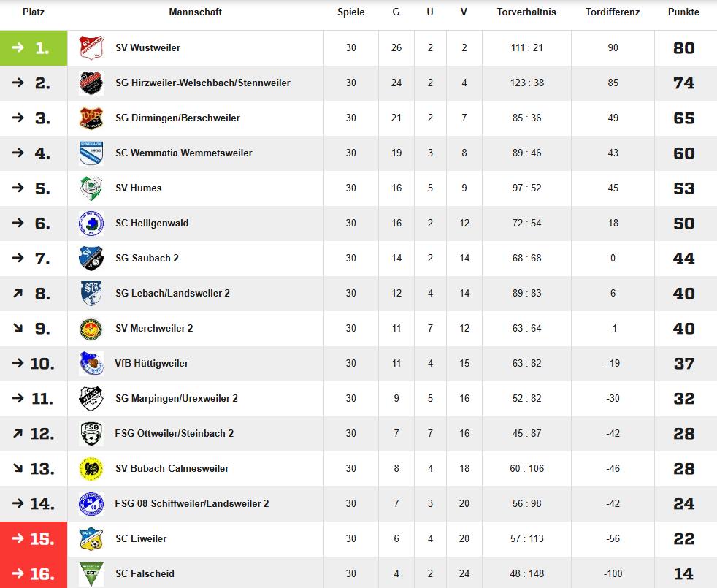Screen dimensions: 717x588
Task: Click the SV Humes club emblem
Action: tap(91, 188)
